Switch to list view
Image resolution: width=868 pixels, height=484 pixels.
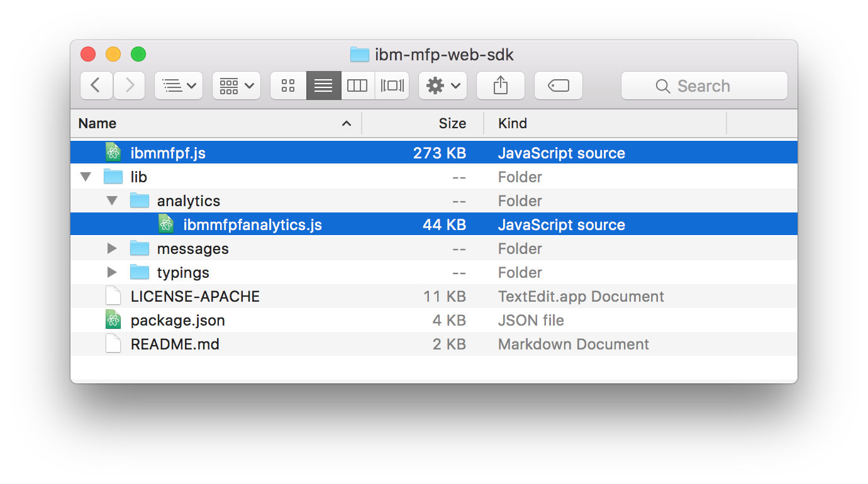(323, 85)
